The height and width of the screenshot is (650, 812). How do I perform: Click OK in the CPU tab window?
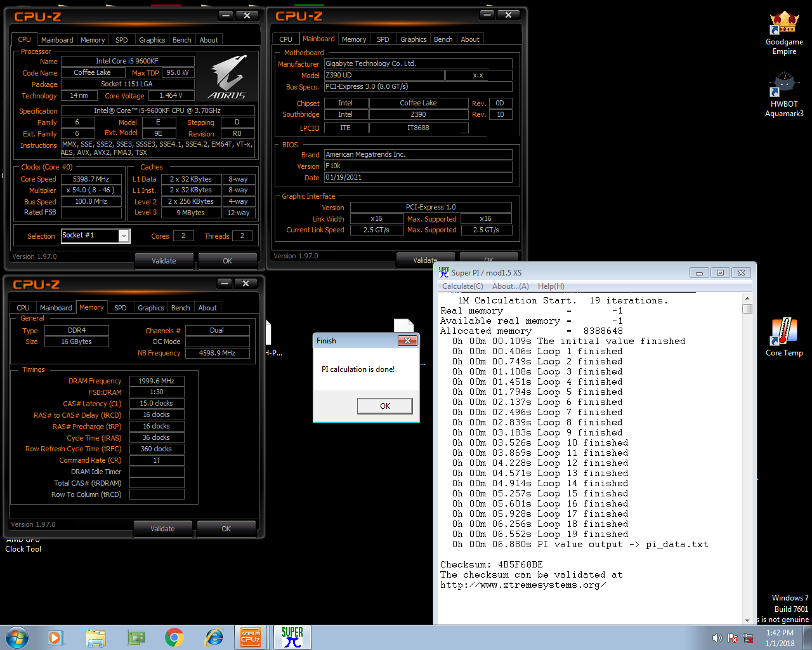click(x=228, y=261)
